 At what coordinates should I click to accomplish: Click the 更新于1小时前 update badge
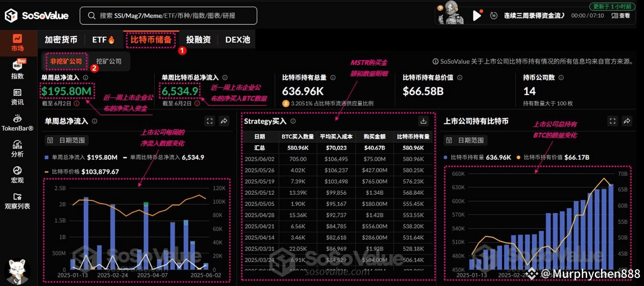pos(612,7)
